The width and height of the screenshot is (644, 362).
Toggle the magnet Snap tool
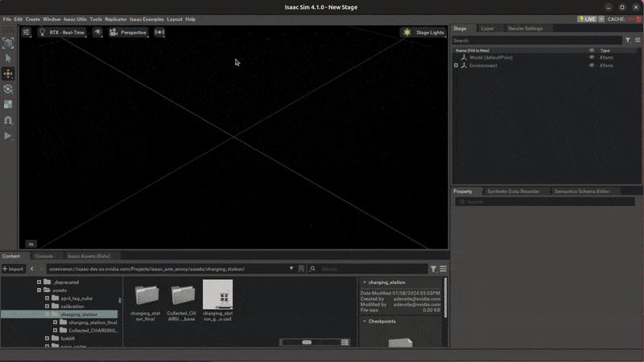[x=8, y=120]
